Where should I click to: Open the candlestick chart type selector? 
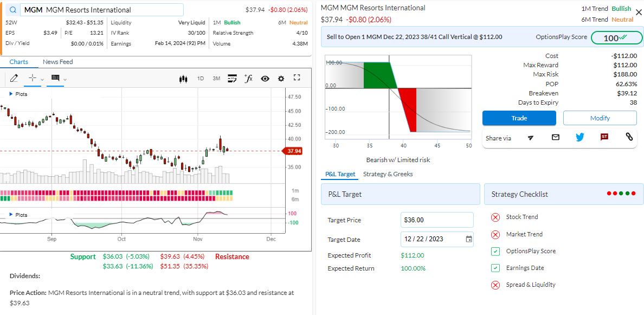pyautogui.click(x=183, y=79)
